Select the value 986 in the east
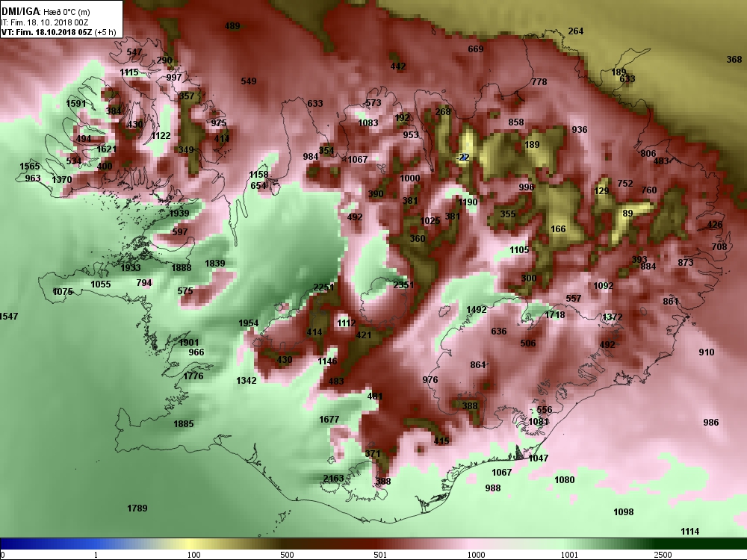This screenshot has height=560, width=747. [x=711, y=423]
